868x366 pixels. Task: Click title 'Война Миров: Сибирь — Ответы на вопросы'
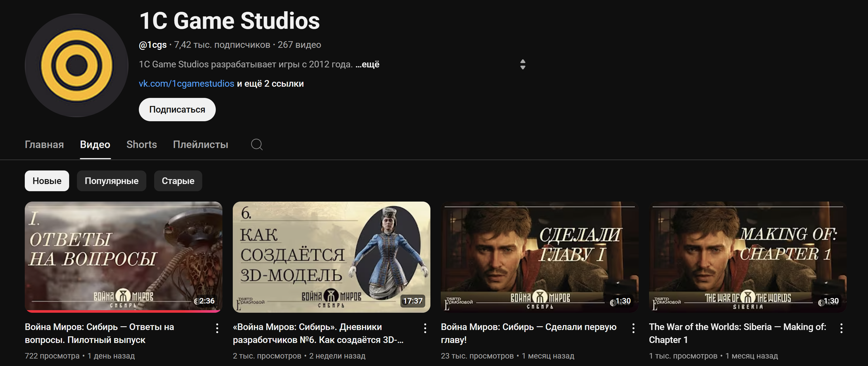tap(99, 333)
